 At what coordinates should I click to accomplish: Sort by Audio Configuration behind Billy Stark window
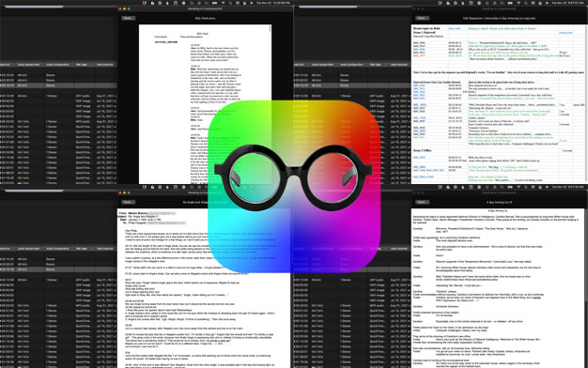[57, 65]
